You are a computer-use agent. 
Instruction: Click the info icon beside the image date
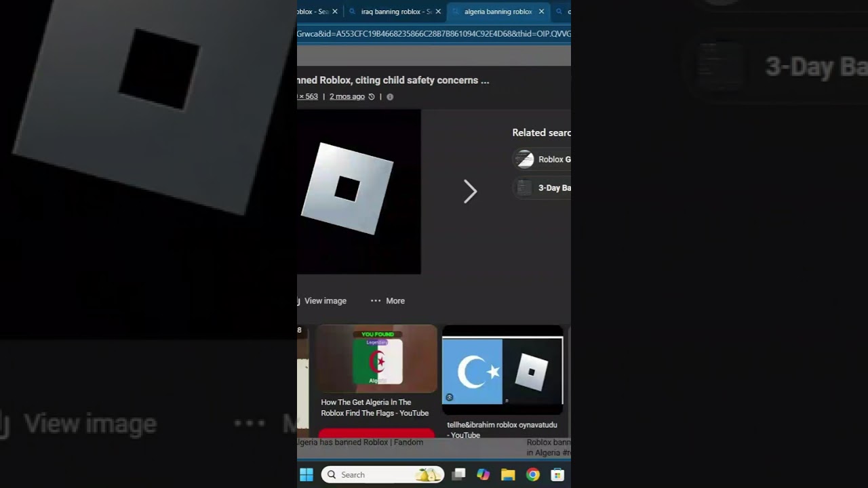pos(389,97)
